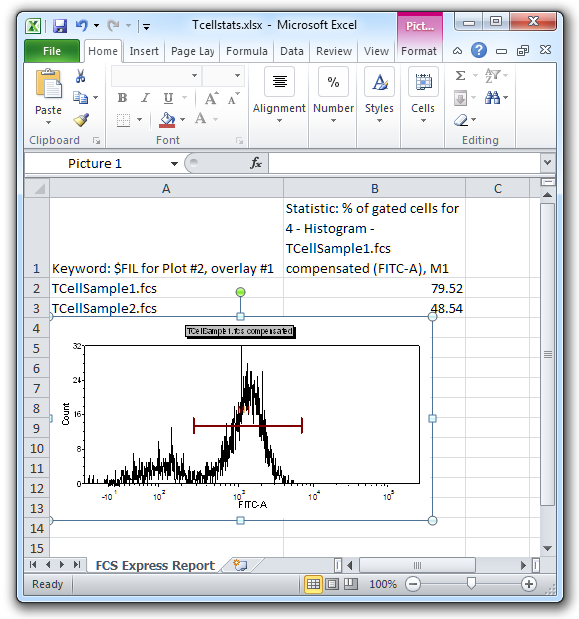This screenshot has width=579, height=619.
Task: Open the Cells group
Action: (x=423, y=95)
